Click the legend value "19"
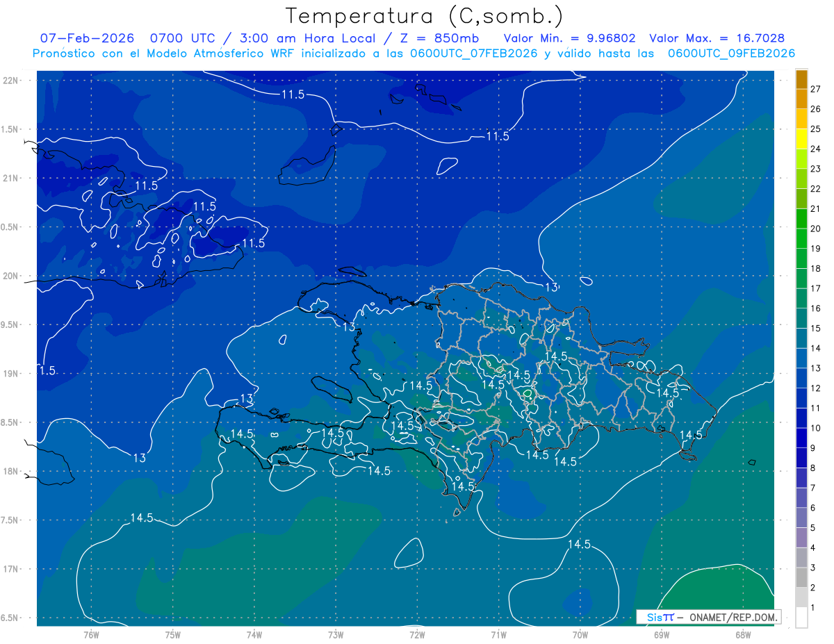834x644 pixels. pyautogui.click(x=816, y=248)
